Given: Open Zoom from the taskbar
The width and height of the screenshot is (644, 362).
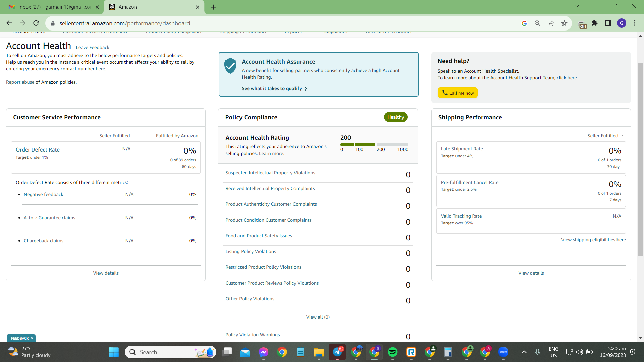Looking at the screenshot, I should tap(503, 352).
